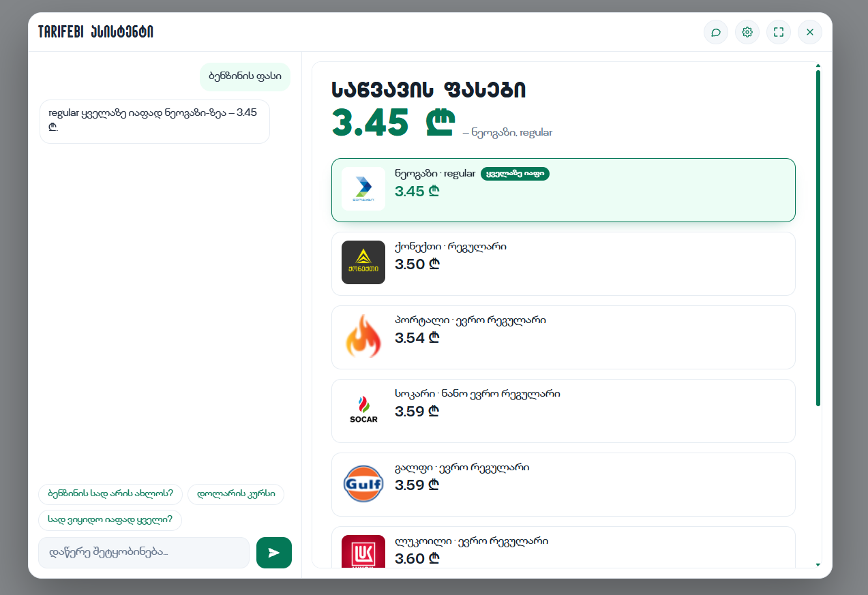Click caption — ნეოგაზი, regular
Screen dimensions: 868x595
coord(508,132)
